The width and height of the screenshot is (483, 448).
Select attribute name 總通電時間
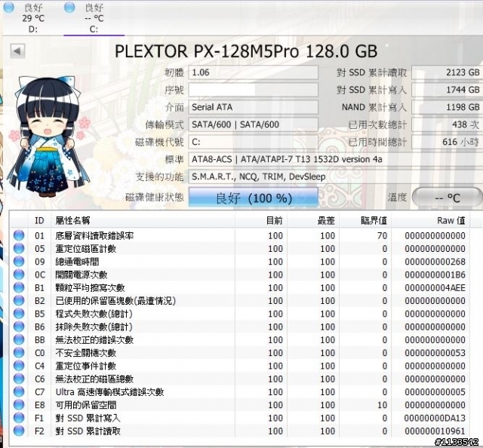pyautogui.click(x=77, y=262)
